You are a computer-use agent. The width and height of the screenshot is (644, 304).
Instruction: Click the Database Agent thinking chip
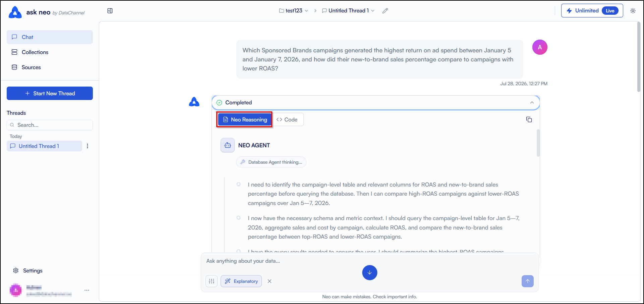tap(271, 162)
